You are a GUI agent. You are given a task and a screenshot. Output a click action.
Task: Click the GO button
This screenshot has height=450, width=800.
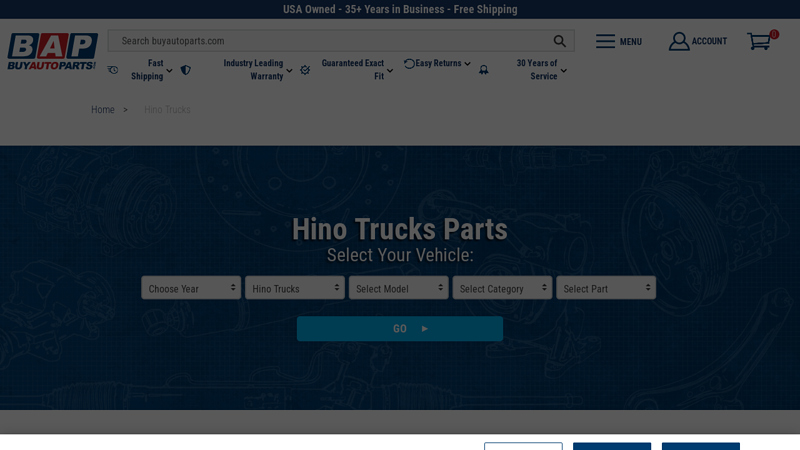[x=400, y=329]
